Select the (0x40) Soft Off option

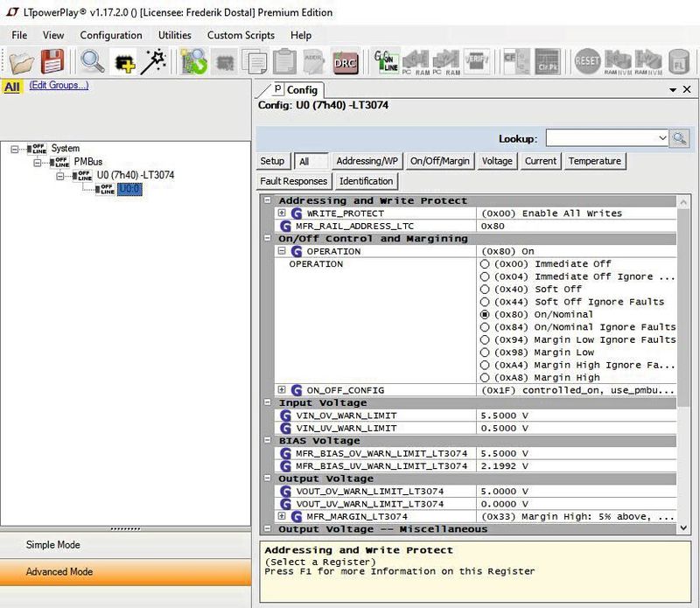point(485,290)
